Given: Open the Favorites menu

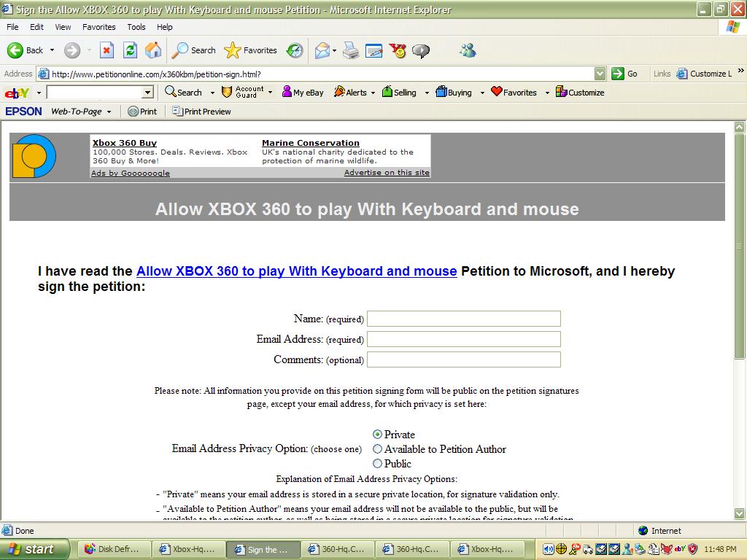Looking at the screenshot, I should [x=99, y=27].
